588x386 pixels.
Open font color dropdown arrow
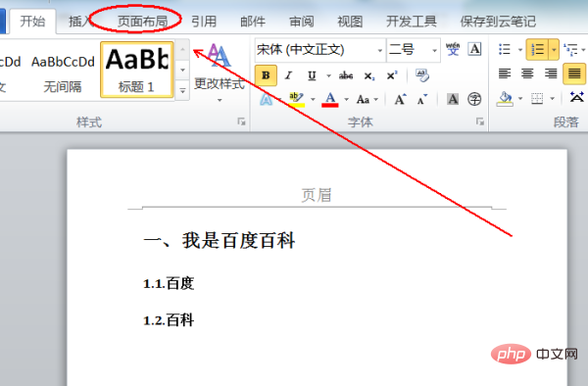346,99
